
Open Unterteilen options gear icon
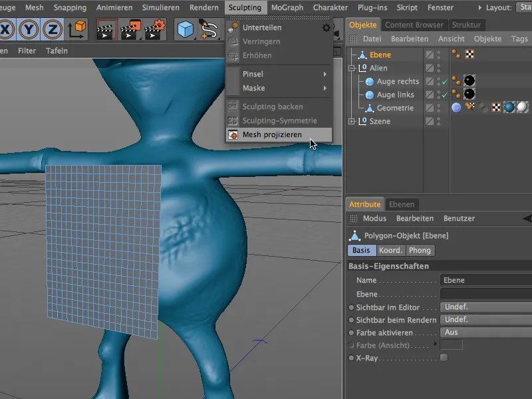click(326, 27)
